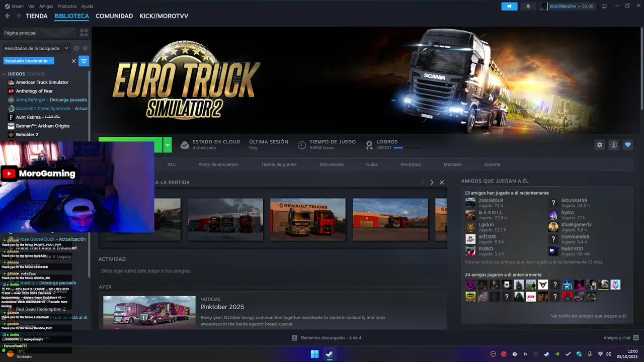
Task: Expand play button options dropdown arrow
Action: pyautogui.click(x=168, y=145)
